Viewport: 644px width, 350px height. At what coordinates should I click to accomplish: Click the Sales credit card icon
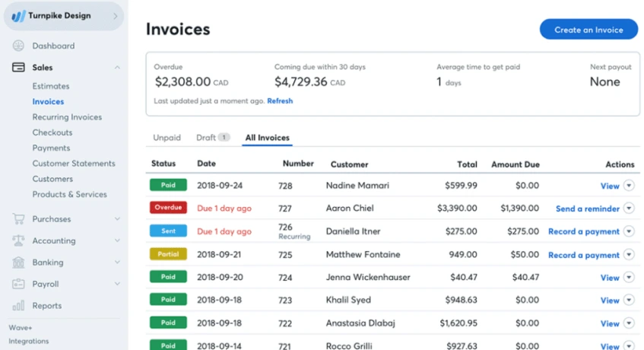[x=18, y=68]
